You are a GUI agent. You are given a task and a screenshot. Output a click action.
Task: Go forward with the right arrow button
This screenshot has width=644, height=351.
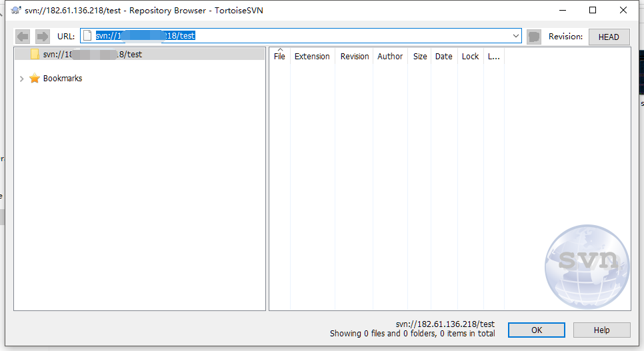coord(42,37)
